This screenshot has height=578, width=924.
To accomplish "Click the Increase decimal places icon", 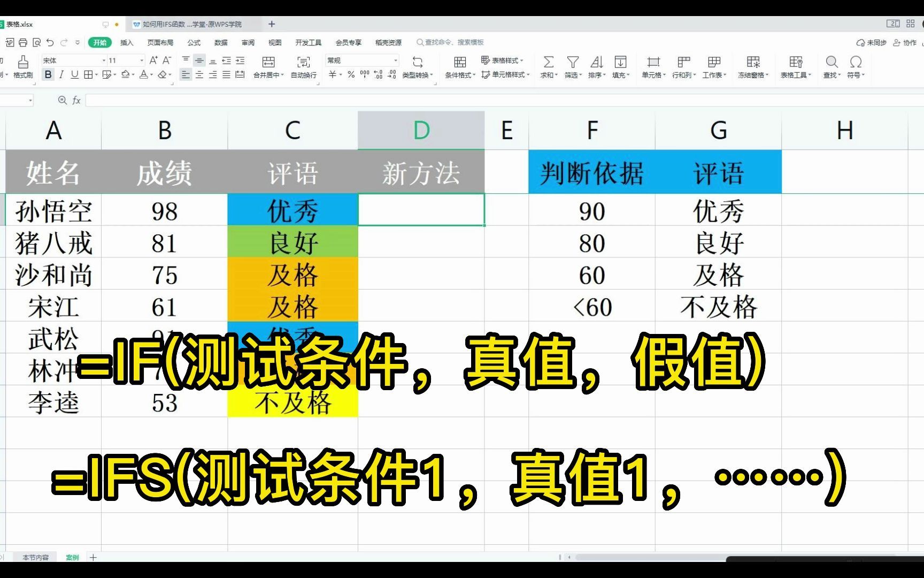I will click(x=378, y=74).
